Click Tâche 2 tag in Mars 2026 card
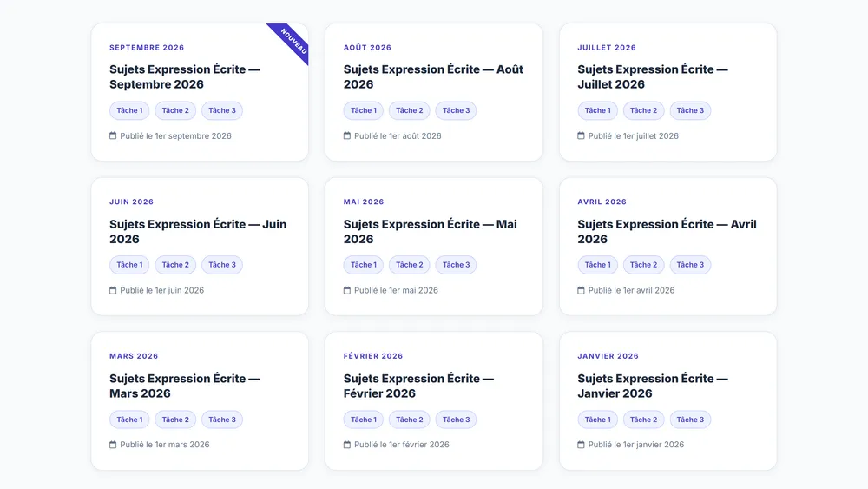The height and width of the screenshot is (489, 868). pyautogui.click(x=175, y=420)
